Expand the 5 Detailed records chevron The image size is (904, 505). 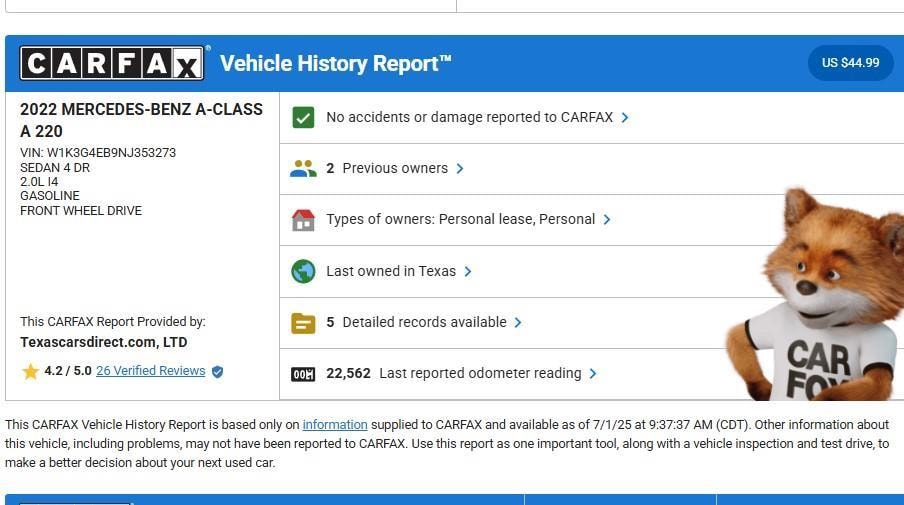tap(518, 322)
